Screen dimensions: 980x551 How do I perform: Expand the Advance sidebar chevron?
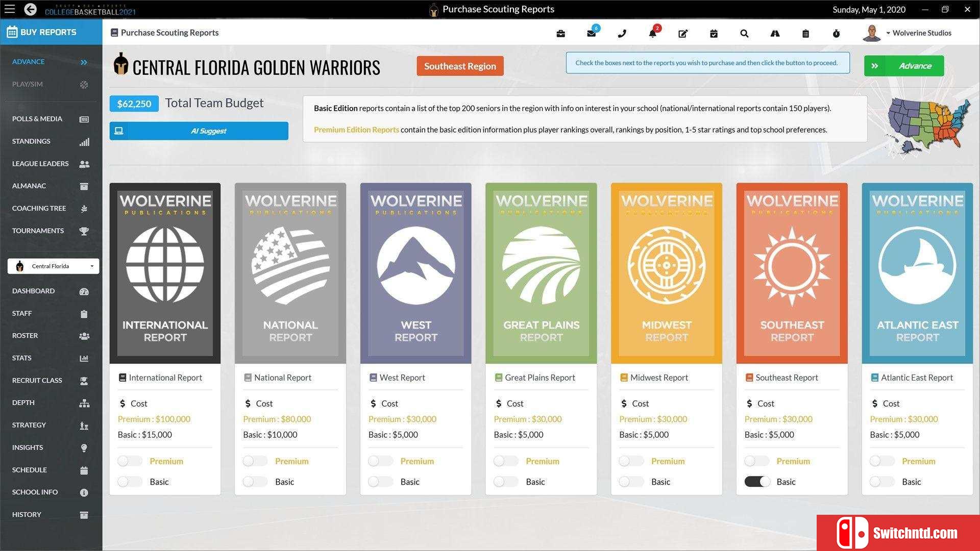[84, 62]
